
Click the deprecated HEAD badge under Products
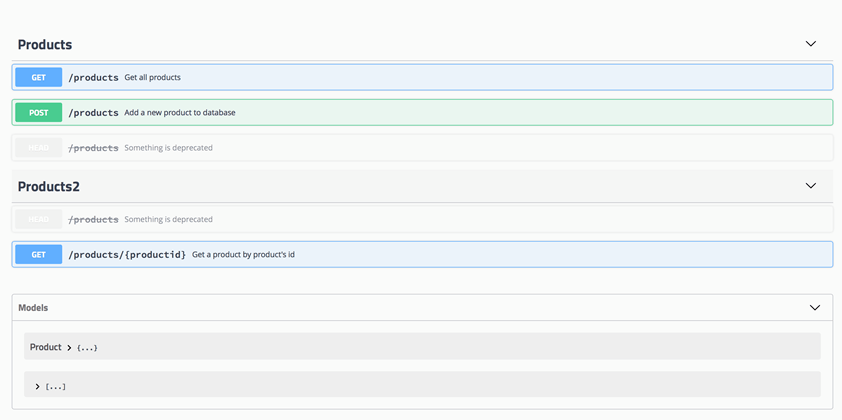[39, 148]
